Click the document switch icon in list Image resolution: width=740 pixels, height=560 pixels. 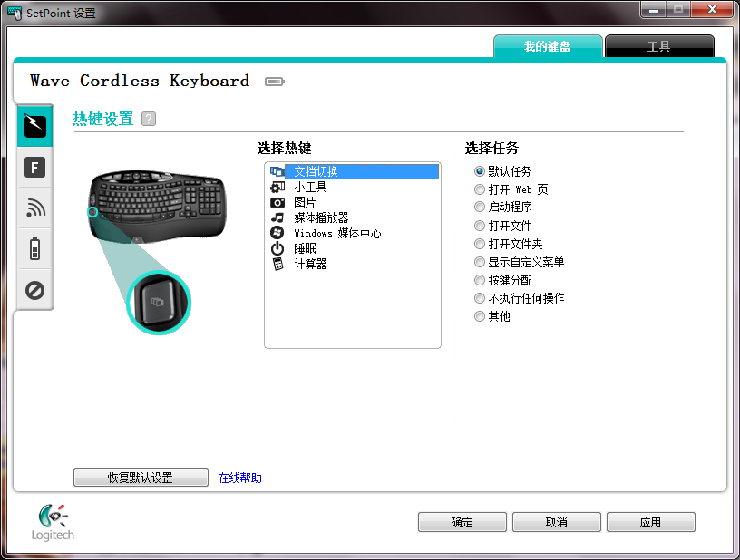277,171
